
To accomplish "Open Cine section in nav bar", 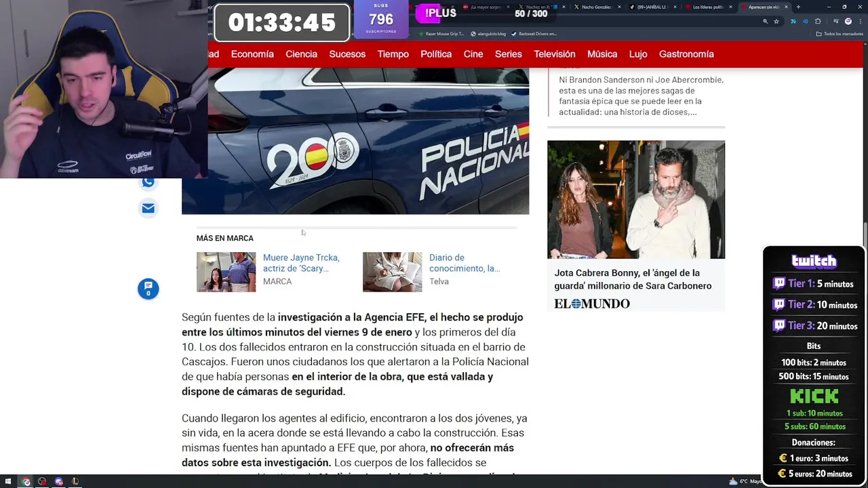I will [x=473, y=54].
